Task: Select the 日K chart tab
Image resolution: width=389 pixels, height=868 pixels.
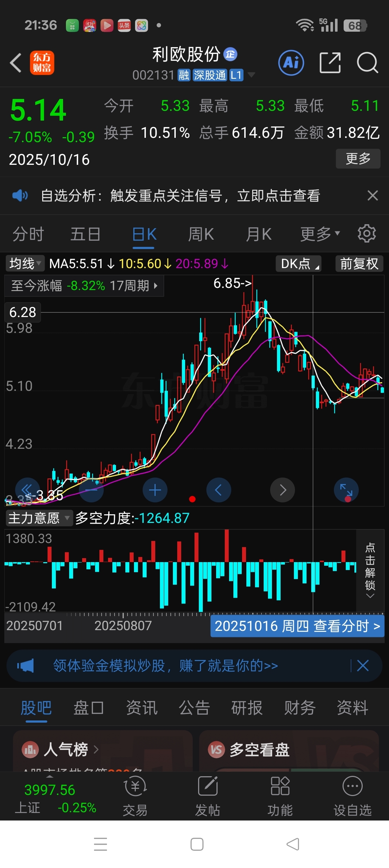Action: (144, 235)
